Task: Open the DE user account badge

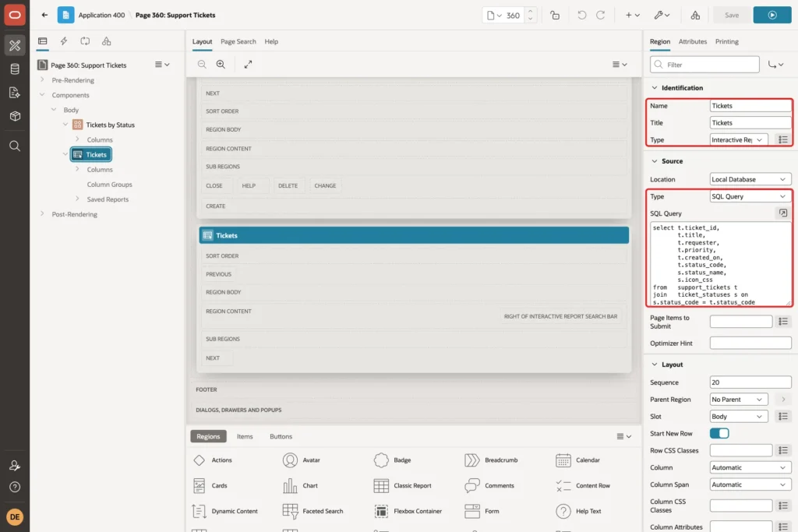Action: (15, 516)
